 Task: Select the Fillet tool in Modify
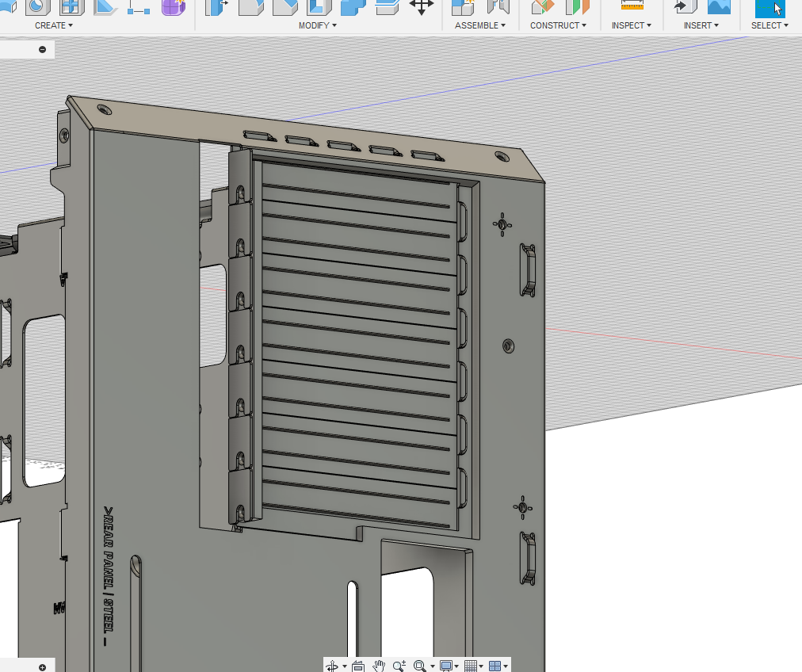(x=250, y=7)
